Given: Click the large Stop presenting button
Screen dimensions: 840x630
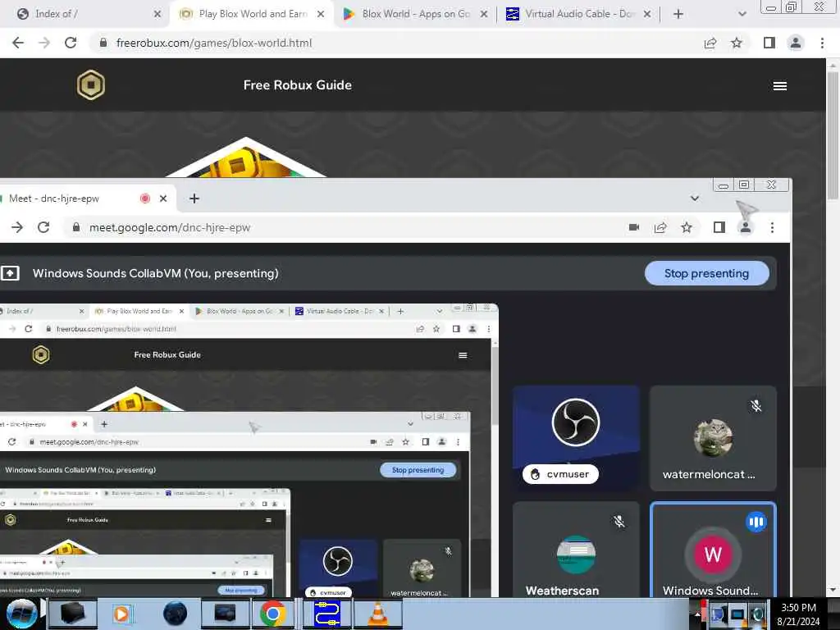Looking at the screenshot, I should [706, 273].
